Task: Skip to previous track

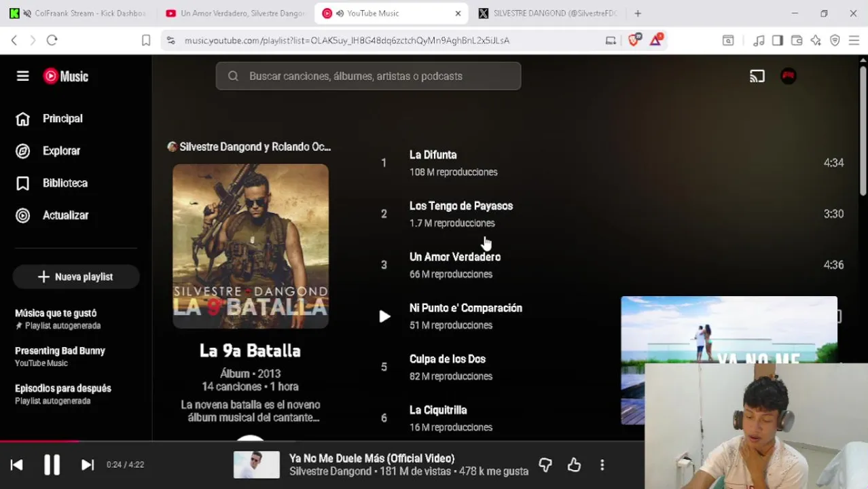Action: [17, 465]
